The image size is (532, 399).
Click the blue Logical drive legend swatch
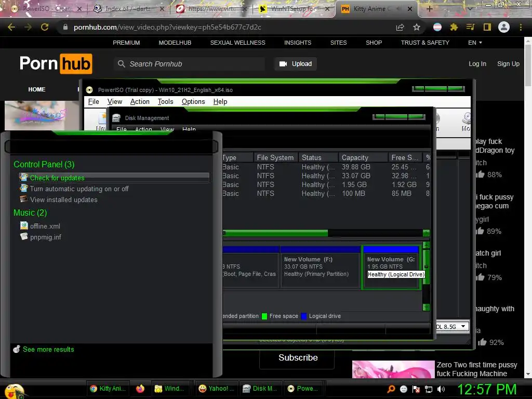tap(304, 316)
